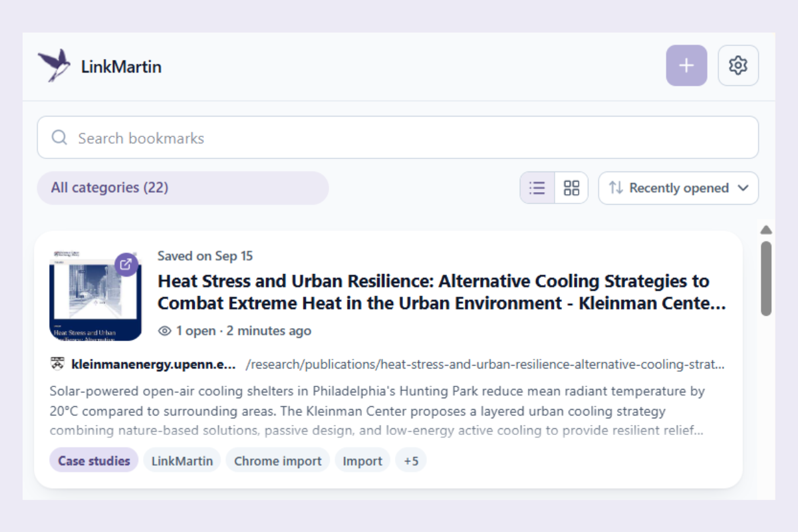798x532 pixels.
Task: Click the kleinmanenergy site favicon
Action: coord(57,364)
